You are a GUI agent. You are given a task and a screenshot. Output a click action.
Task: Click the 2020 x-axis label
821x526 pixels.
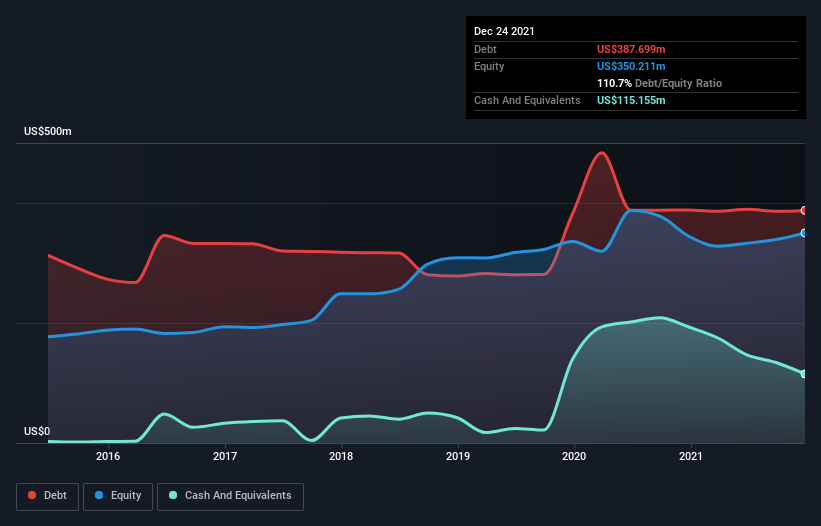pyautogui.click(x=574, y=456)
